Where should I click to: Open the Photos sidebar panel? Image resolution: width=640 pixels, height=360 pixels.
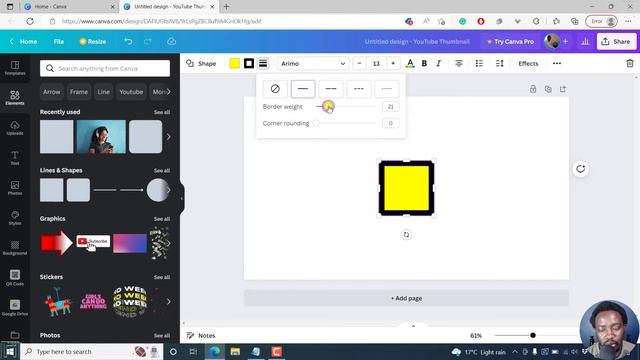[15, 188]
